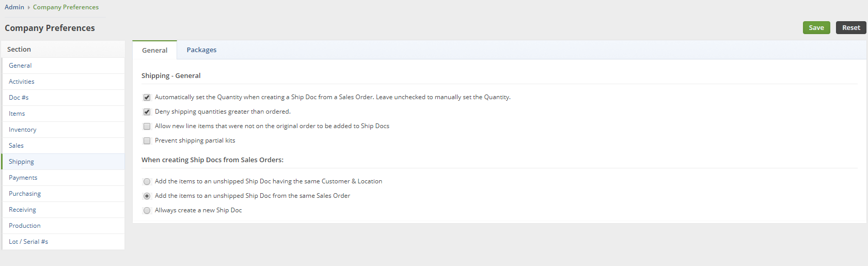Image resolution: width=868 pixels, height=266 pixels.
Task: Switch to the Packages tab
Action: [x=201, y=50]
